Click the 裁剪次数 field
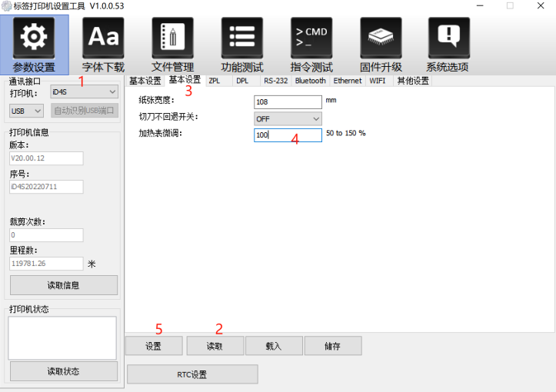Screen dimensions: 556x392 46,235
